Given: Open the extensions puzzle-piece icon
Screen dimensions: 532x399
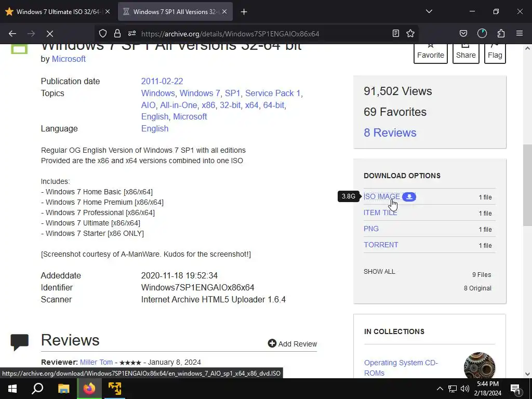Looking at the screenshot, I should coord(501,33).
